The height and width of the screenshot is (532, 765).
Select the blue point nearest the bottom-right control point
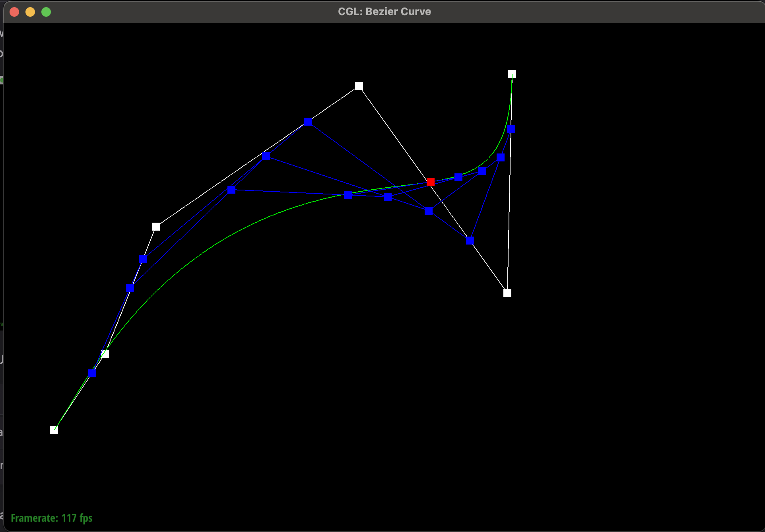point(470,241)
